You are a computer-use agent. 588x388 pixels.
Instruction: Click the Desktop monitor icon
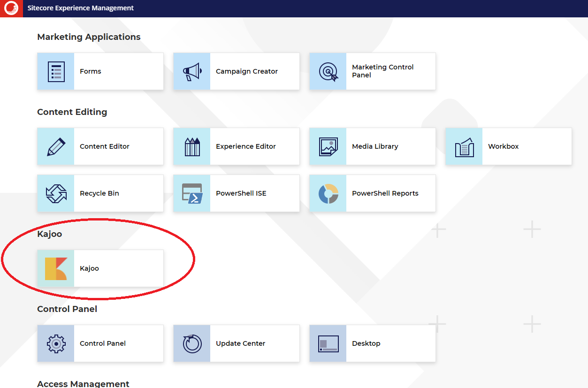(x=328, y=343)
